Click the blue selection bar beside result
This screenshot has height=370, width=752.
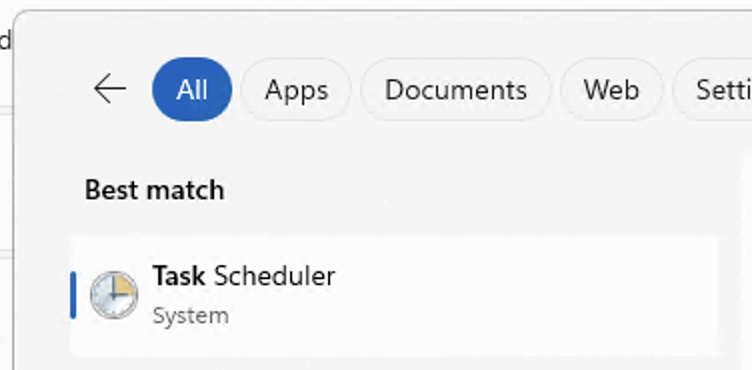coord(73,295)
